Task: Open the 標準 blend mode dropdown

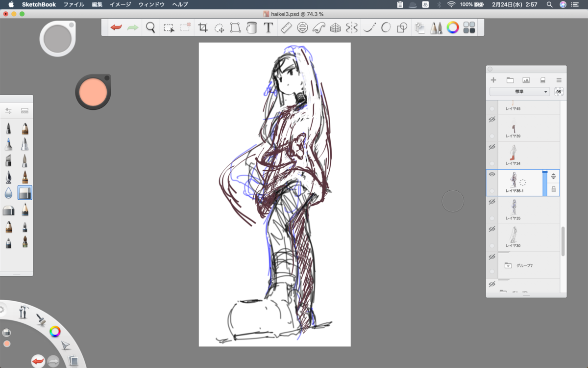Action: [520, 92]
